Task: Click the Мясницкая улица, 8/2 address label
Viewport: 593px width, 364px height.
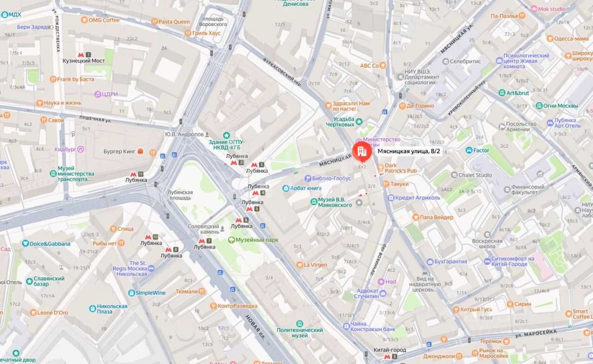Action: pyautogui.click(x=409, y=151)
